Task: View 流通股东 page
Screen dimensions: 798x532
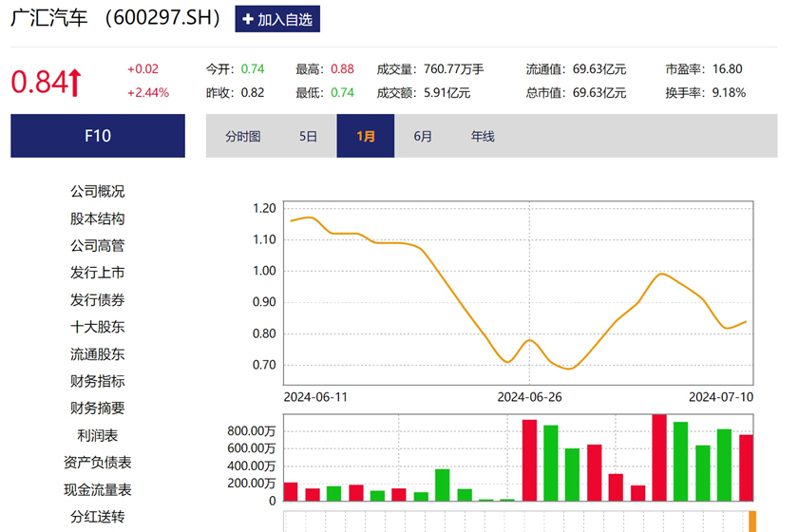Action: [97, 354]
